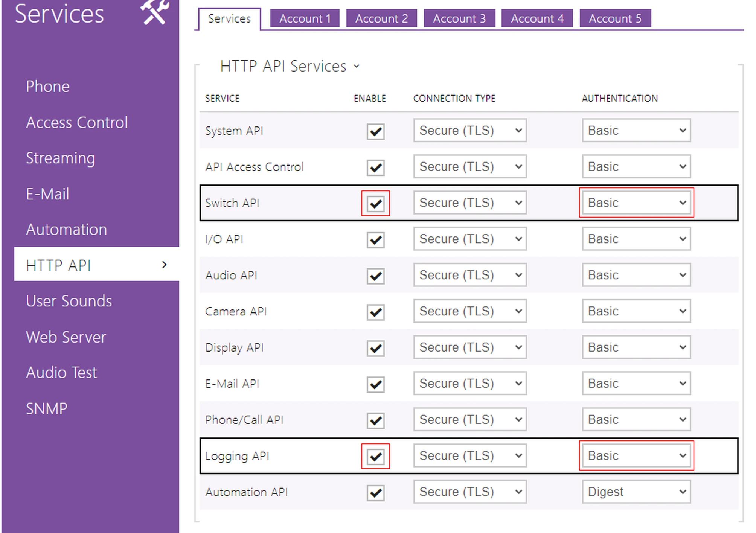Toggle the Audio API enable checkbox
Viewport: 756px width, 533px height.
(375, 276)
